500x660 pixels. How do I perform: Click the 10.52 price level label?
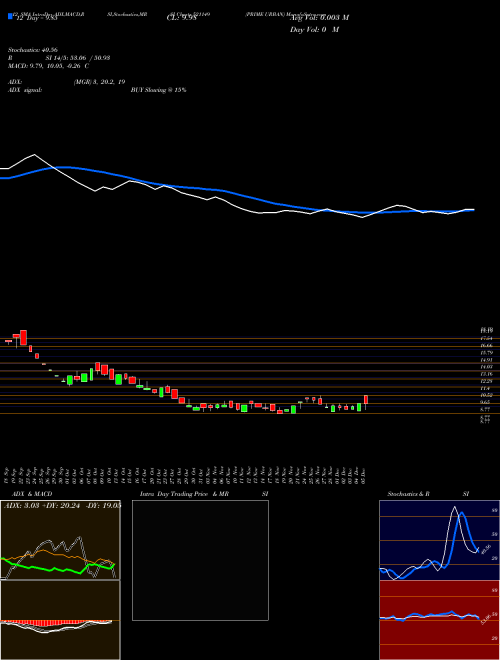[486, 395]
